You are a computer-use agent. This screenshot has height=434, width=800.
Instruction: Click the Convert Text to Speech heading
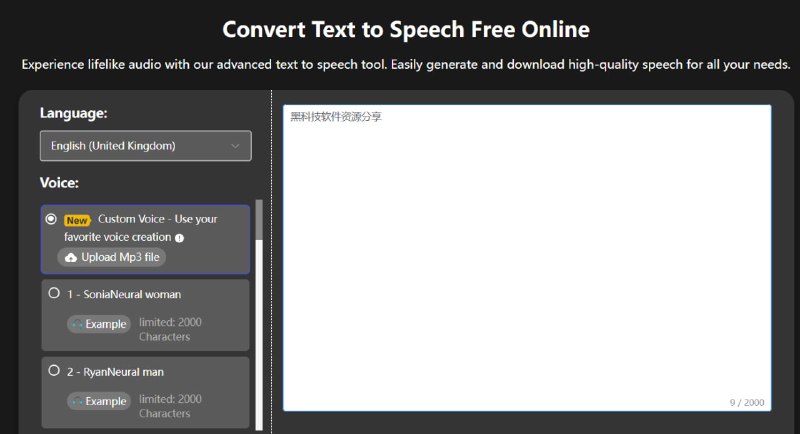click(x=406, y=28)
